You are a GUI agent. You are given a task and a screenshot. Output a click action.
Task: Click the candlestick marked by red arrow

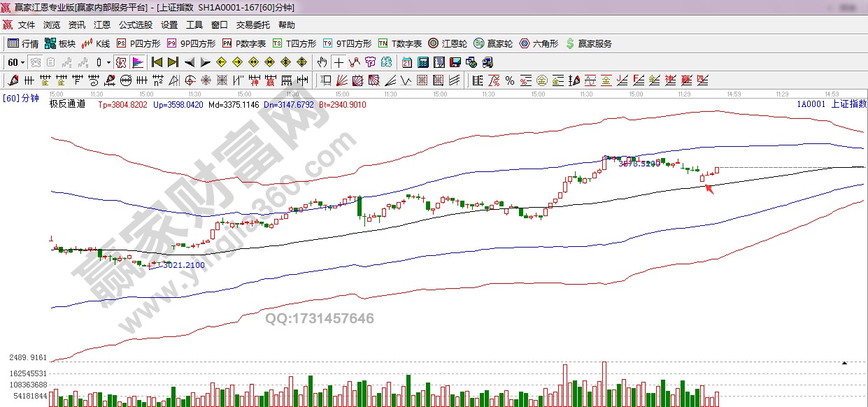(x=702, y=178)
